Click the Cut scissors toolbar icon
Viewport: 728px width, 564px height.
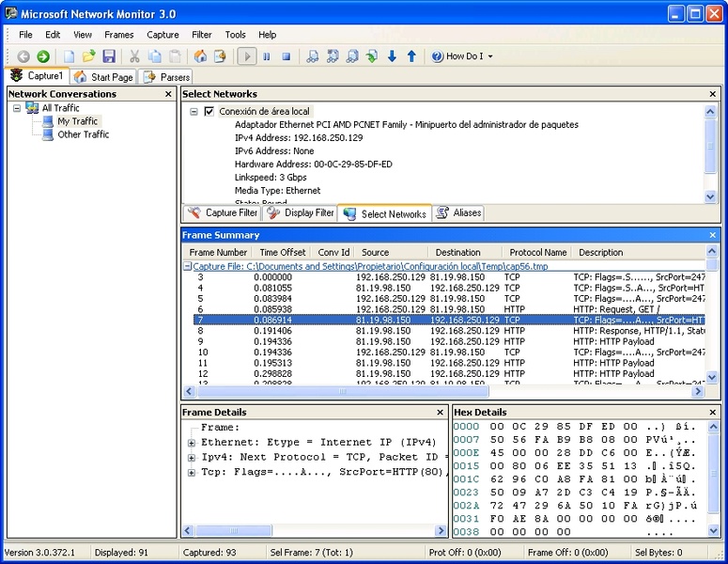coord(134,56)
